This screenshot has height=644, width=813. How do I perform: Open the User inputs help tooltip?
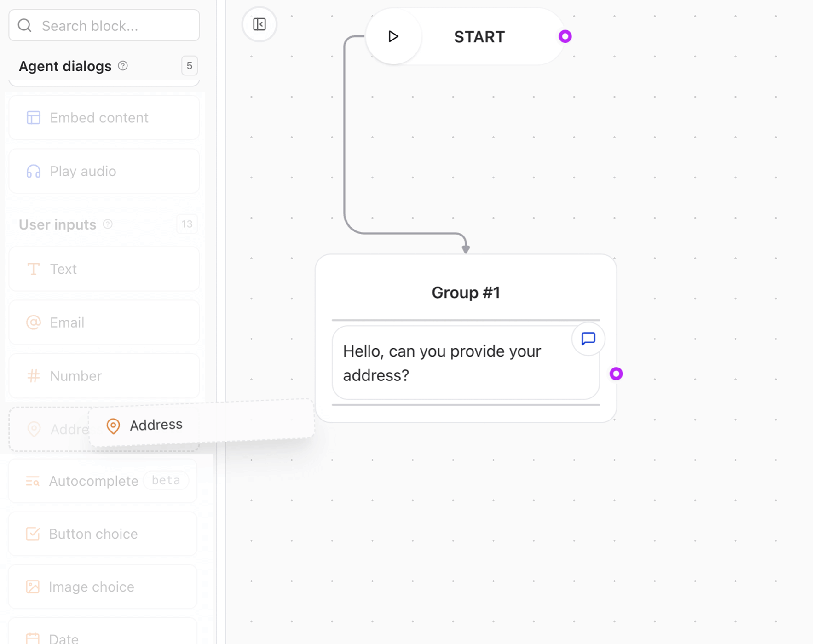(x=107, y=224)
